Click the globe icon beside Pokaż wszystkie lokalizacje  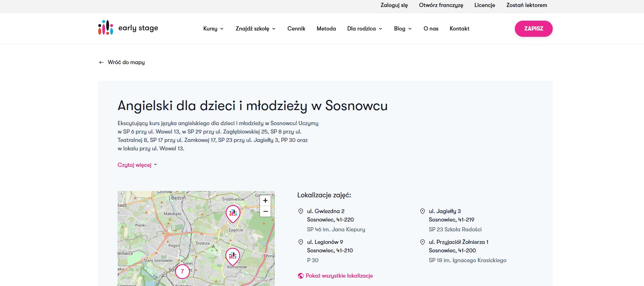tap(301, 276)
